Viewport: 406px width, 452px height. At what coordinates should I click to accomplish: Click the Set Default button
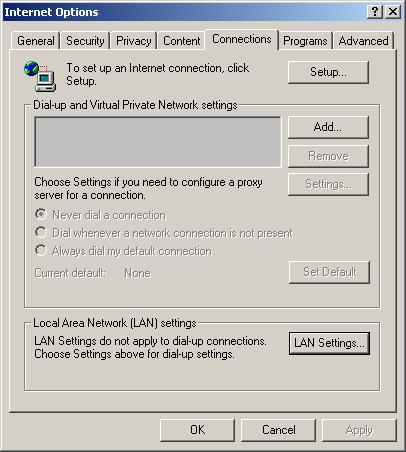tap(329, 272)
